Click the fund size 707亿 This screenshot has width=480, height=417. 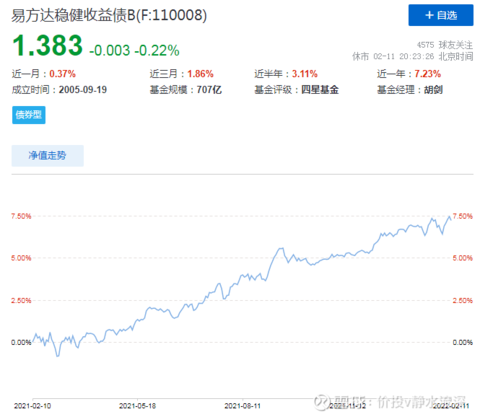(x=209, y=90)
